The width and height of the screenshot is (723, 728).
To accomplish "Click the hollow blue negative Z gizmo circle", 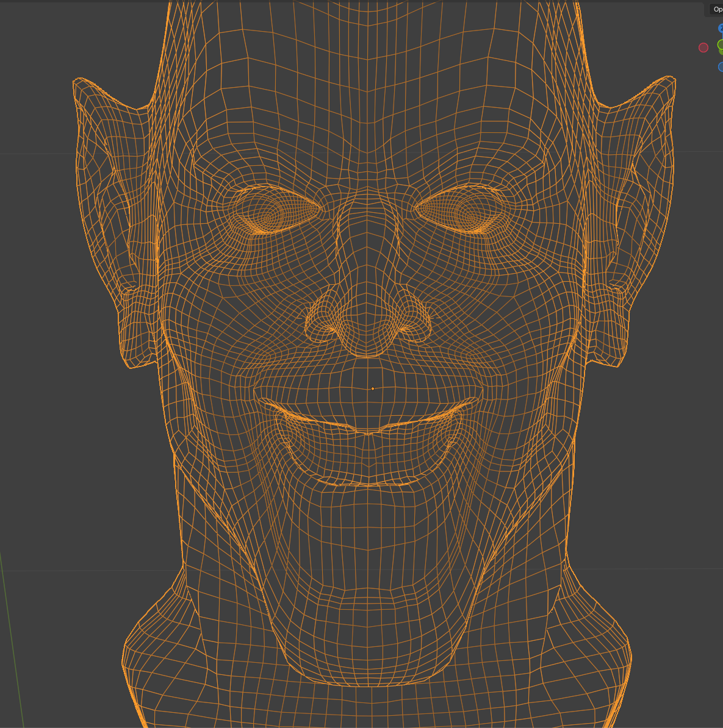I will (721, 66).
